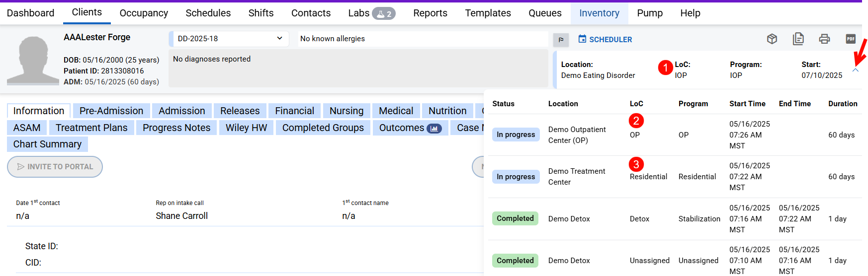Click Invite to Portal button
Image resolution: width=868 pixels, height=276 pixels.
55,167
